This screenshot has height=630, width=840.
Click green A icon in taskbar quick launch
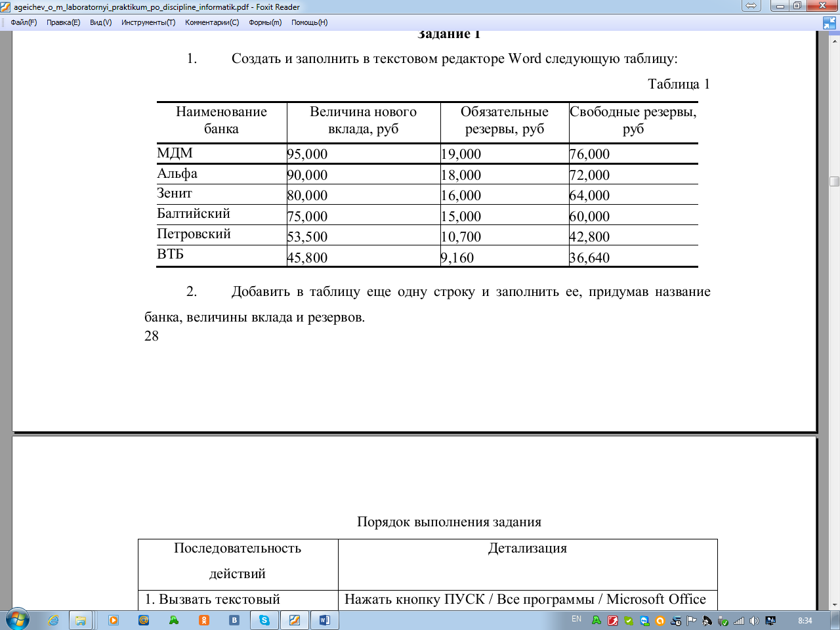174,620
